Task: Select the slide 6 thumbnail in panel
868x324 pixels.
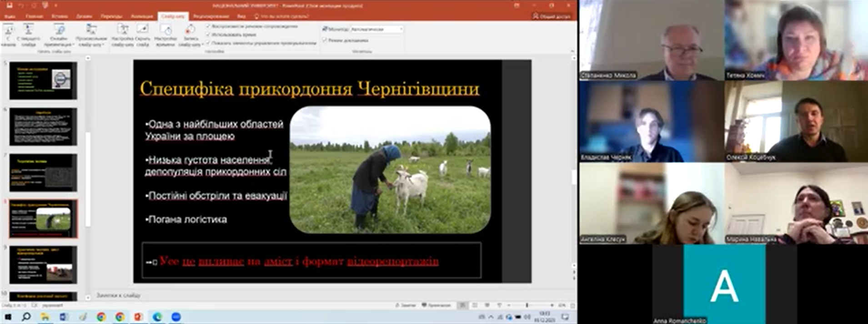Action: pyautogui.click(x=43, y=127)
